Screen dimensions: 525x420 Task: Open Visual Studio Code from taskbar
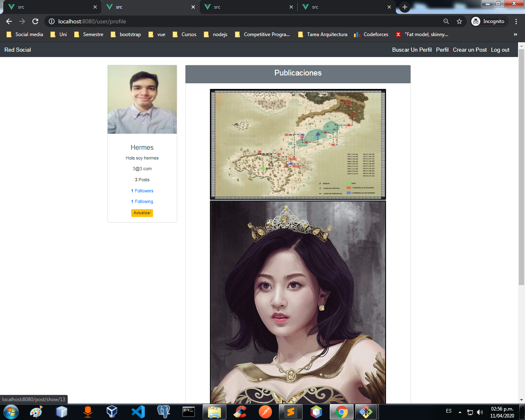tap(138, 412)
